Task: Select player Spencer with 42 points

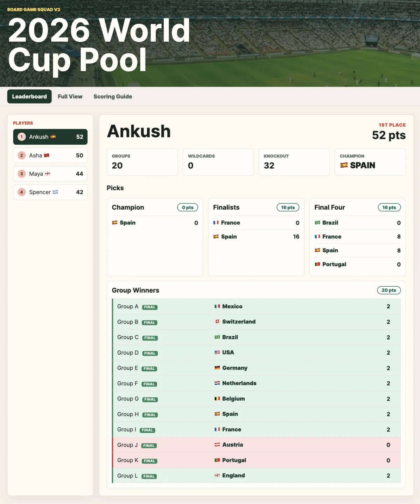Action: pyautogui.click(x=50, y=192)
